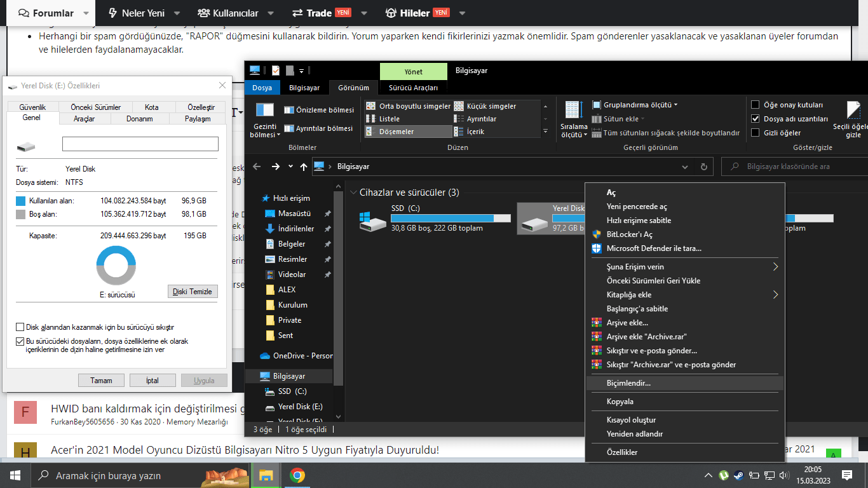
Task: Click Properties icon in Explorer title bar
Action: pyautogui.click(x=276, y=71)
